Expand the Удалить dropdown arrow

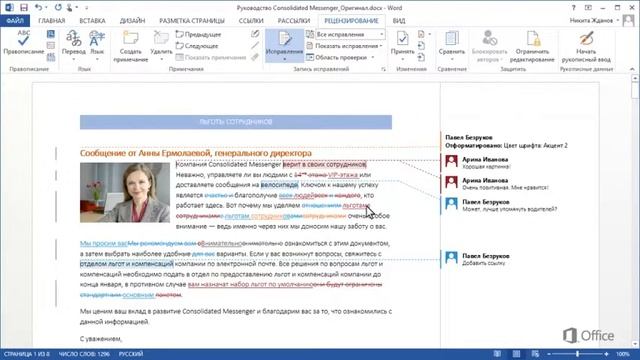(161, 60)
